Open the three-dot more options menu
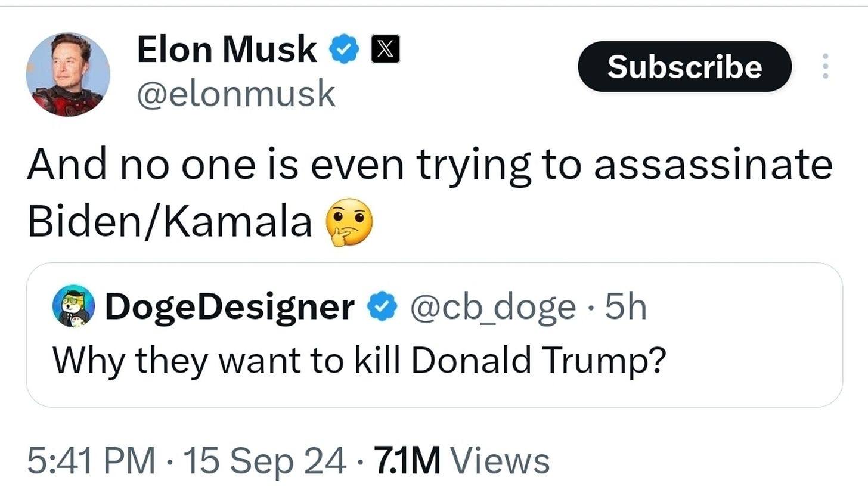Screen dimensions: 868x499 [826, 67]
